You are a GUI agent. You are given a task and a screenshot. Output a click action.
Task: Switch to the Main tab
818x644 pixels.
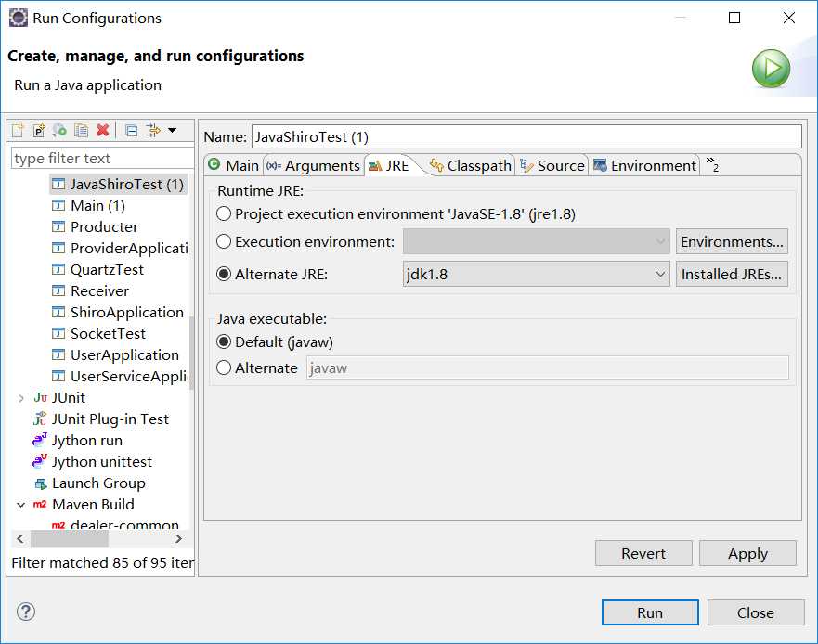(x=234, y=165)
